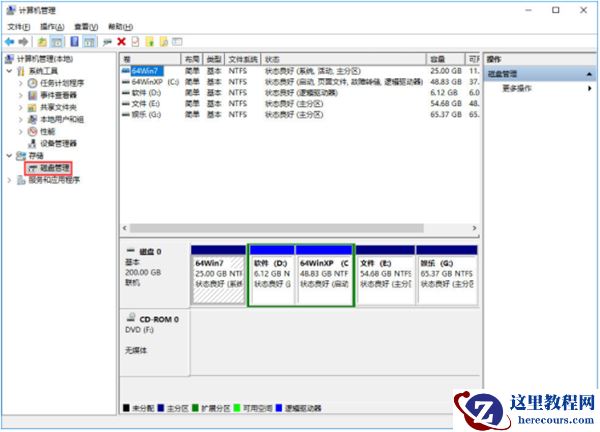Image resolution: width=600 pixels, height=432 pixels.
Task: Open the 文件(F) menu
Action: [19, 27]
